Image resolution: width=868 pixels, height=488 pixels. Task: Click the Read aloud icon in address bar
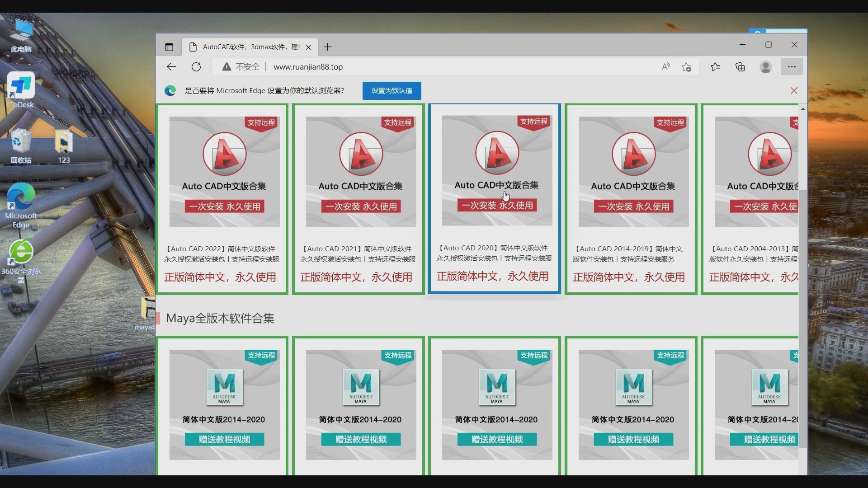665,66
